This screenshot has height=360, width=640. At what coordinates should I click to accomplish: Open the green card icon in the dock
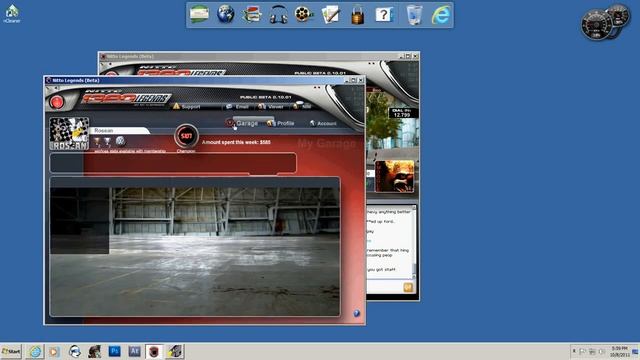(x=199, y=14)
